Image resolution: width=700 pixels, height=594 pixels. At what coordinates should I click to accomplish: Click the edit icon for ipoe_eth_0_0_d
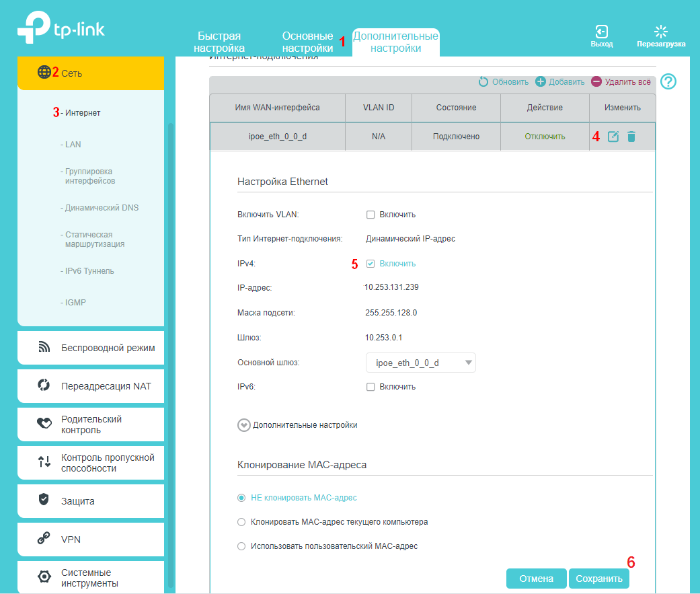[613, 137]
